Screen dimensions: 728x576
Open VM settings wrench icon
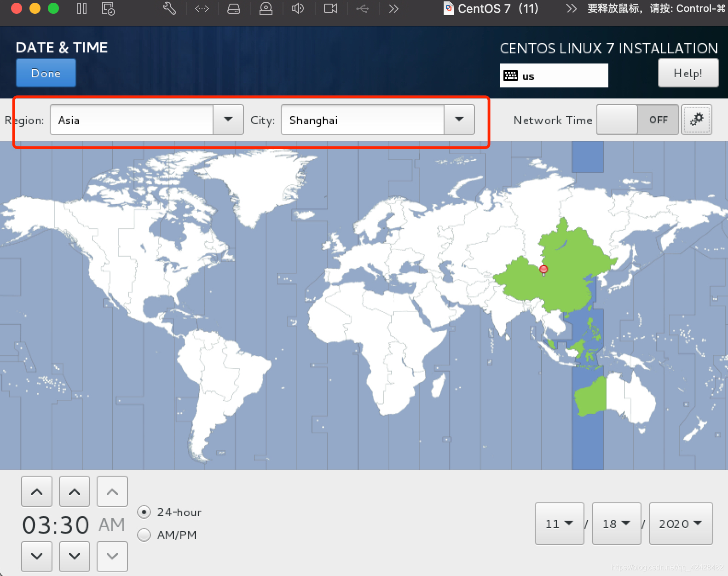tap(169, 9)
